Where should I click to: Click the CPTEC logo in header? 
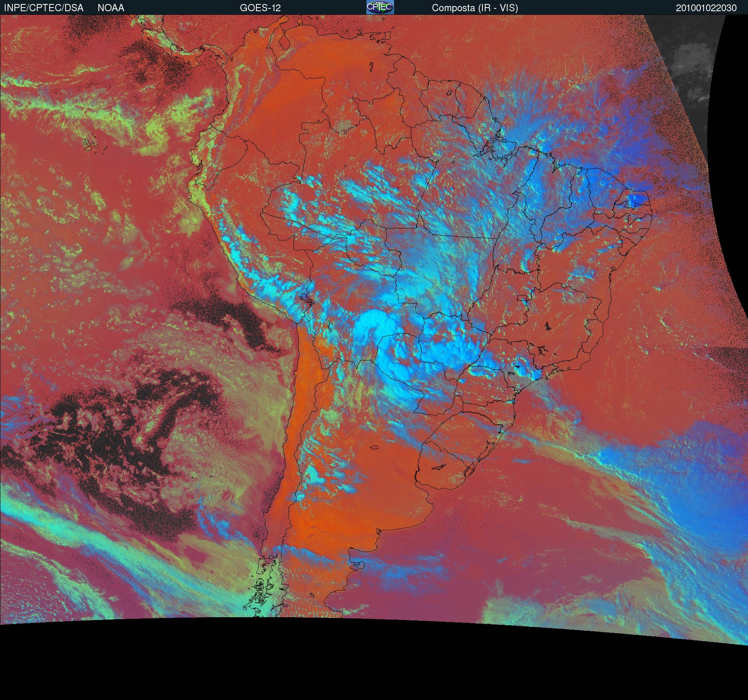tap(380, 7)
